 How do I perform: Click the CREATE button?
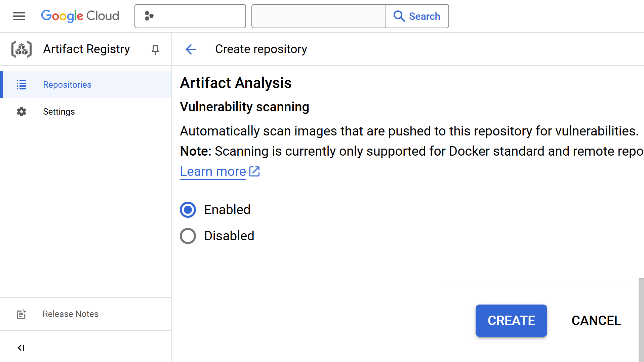click(511, 321)
